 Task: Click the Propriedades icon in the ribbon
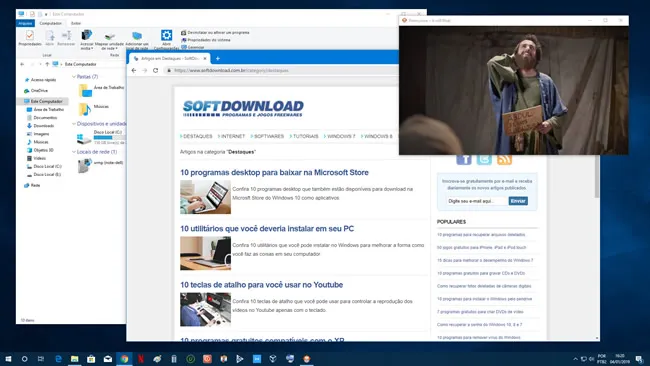(30, 37)
